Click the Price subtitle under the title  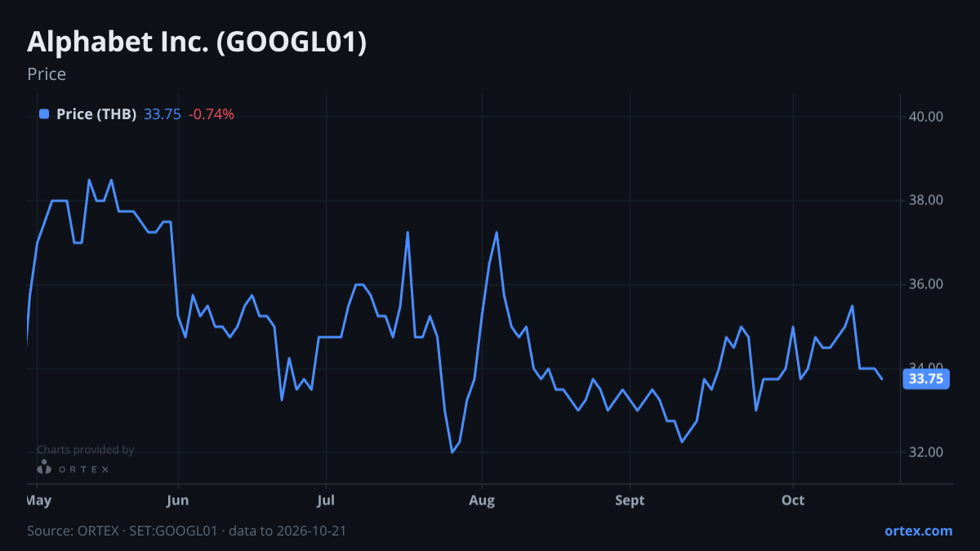(47, 74)
